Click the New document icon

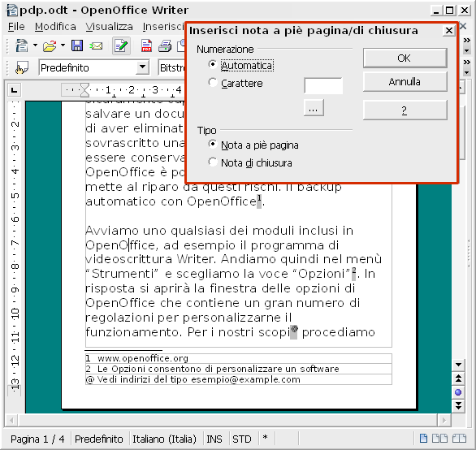click(x=22, y=45)
